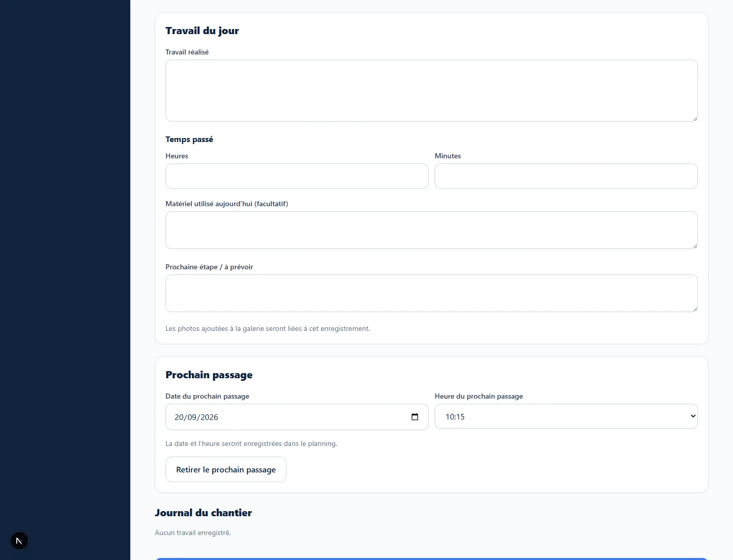
Task: Click the "Travail réalisé" field label
Action: [x=187, y=52]
